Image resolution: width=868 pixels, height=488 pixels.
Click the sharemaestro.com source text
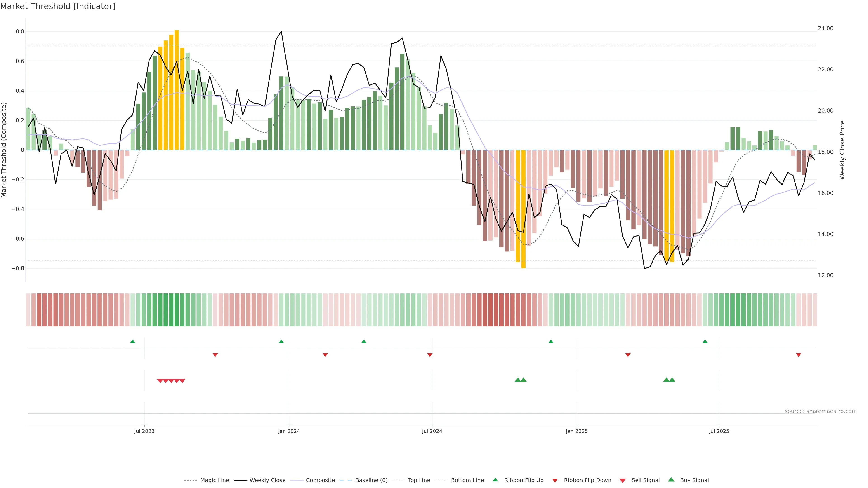(x=821, y=411)
